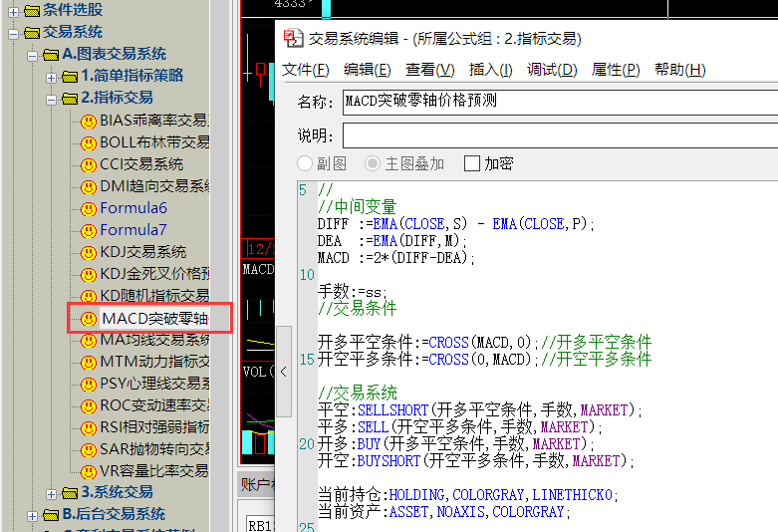Click the 说明 input field
The image size is (778, 532).
pyautogui.click(x=560, y=135)
